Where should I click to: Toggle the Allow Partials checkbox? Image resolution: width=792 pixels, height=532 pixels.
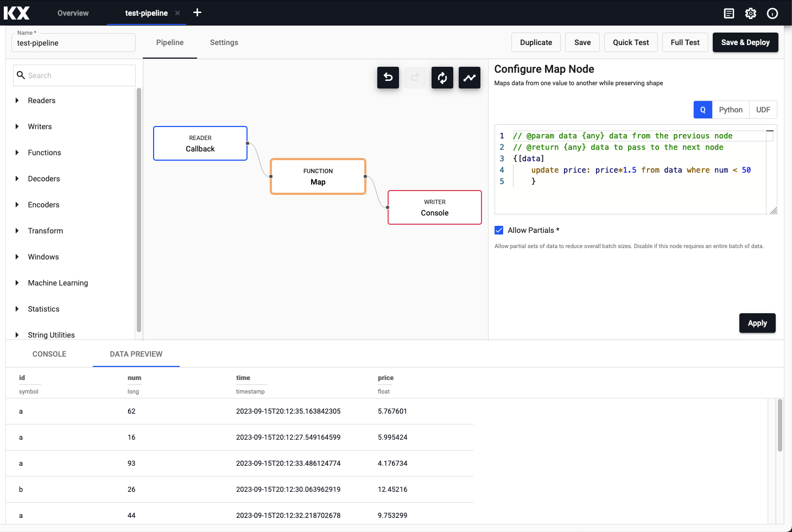(499, 230)
